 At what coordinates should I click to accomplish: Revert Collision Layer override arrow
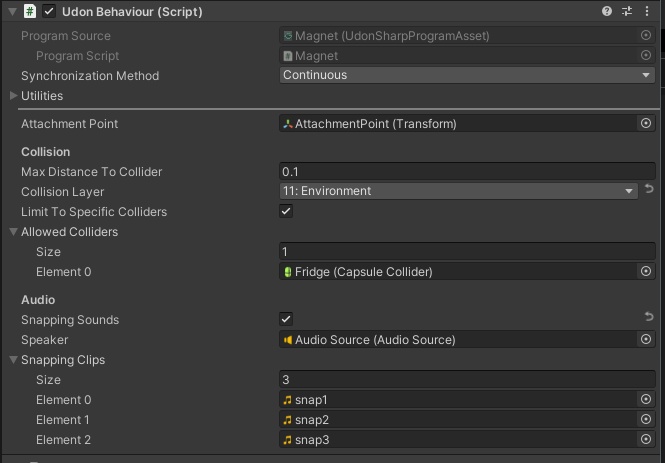coord(649,189)
